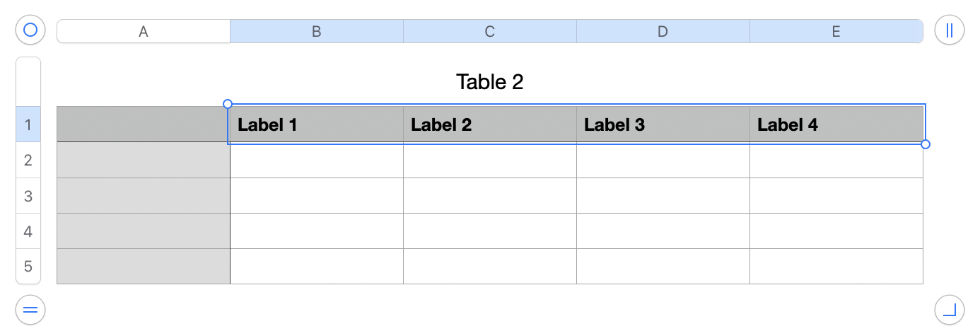Click the Label 4 header cell
The image size is (980, 331).
pos(836,125)
